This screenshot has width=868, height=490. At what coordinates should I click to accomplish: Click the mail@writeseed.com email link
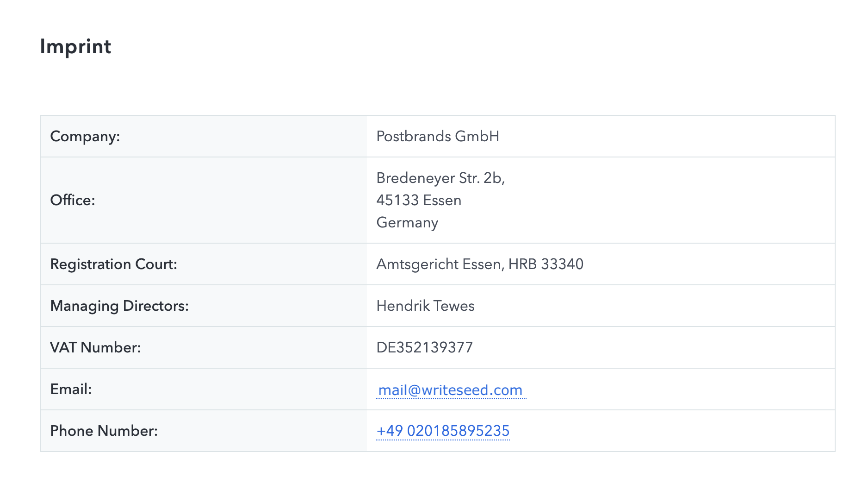tap(450, 390)
